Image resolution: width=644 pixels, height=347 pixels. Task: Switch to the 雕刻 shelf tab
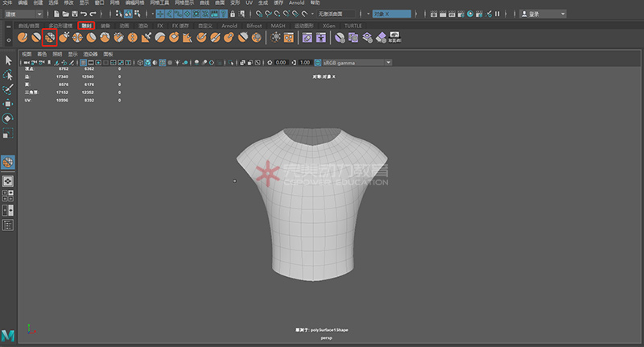coord(86,26)
